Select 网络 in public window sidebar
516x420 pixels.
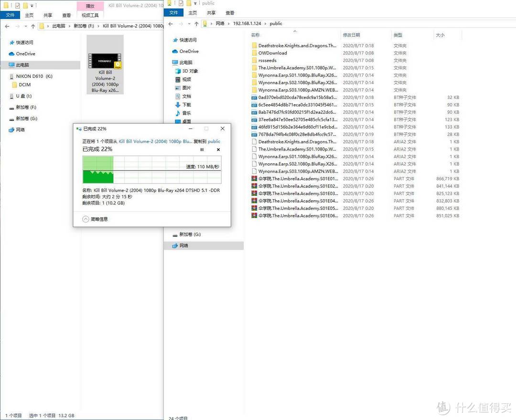coord(204,246)
